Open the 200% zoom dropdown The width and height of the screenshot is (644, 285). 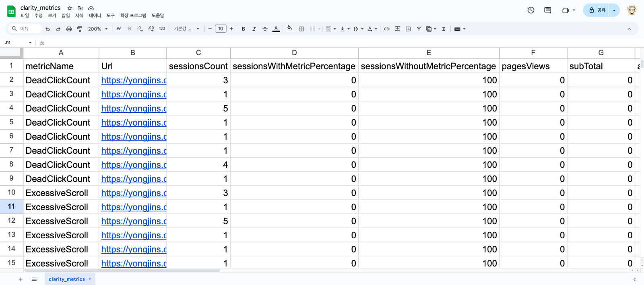(x=98, y=29)
